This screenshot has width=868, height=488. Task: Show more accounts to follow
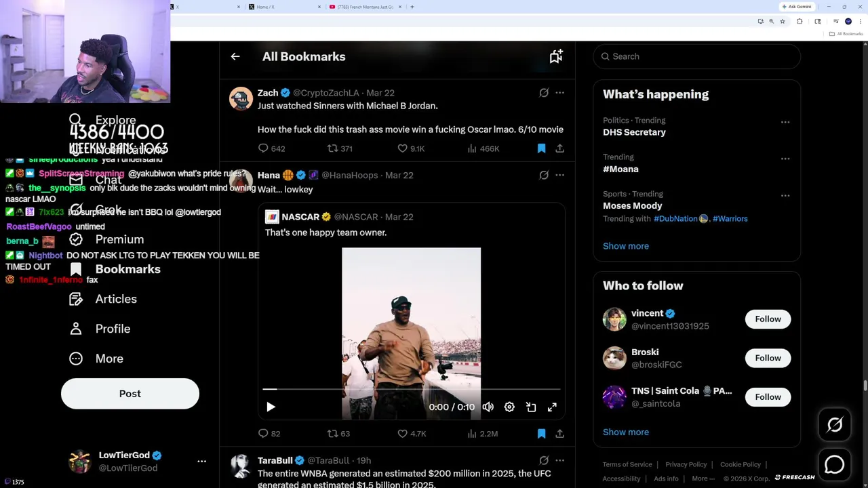point(626,432)
